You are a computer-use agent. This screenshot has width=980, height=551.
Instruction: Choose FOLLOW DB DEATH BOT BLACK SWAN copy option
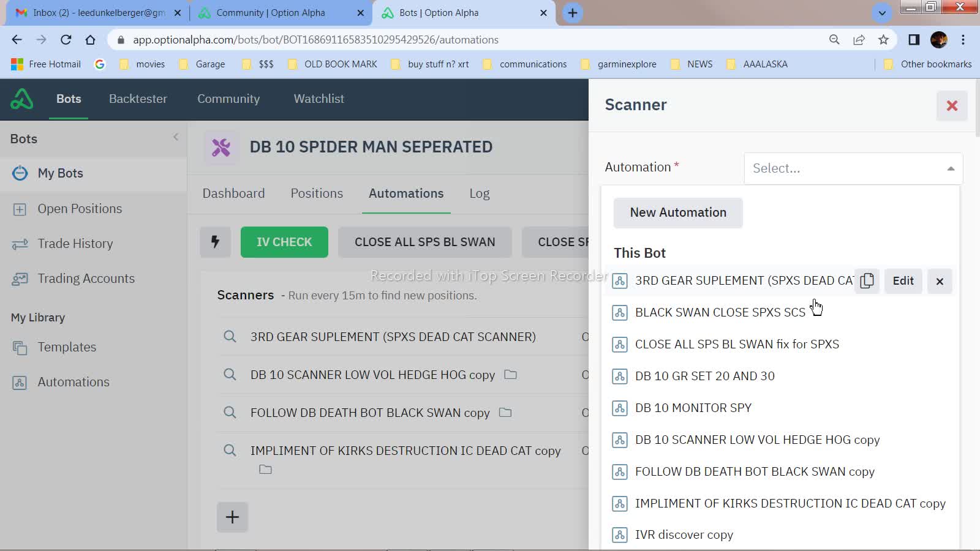click(x=755, y=471)
